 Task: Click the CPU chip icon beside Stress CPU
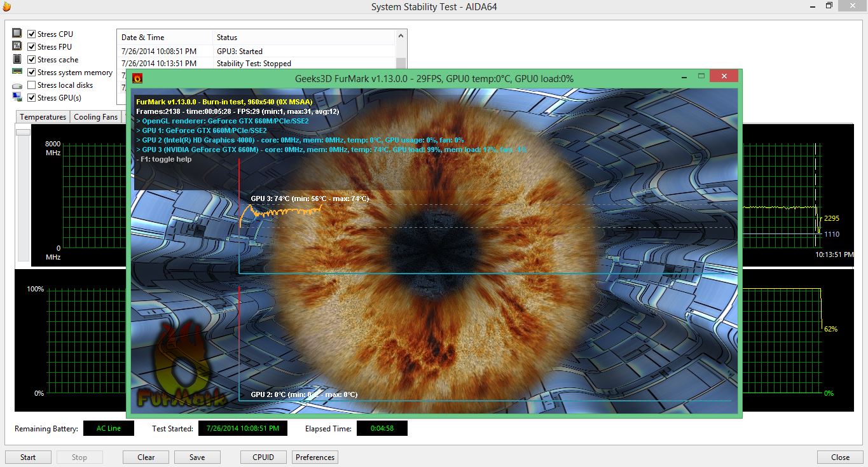click(x=17, y=34)
